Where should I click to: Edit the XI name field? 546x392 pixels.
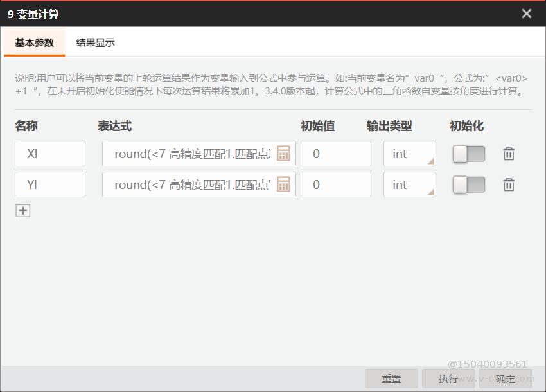[x=50, y=154]
